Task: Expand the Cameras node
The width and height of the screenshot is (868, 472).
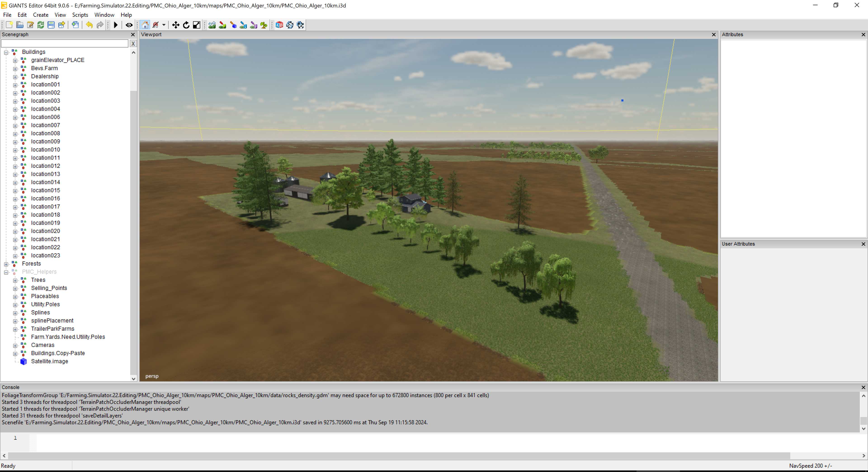Action: coord(15,345)
